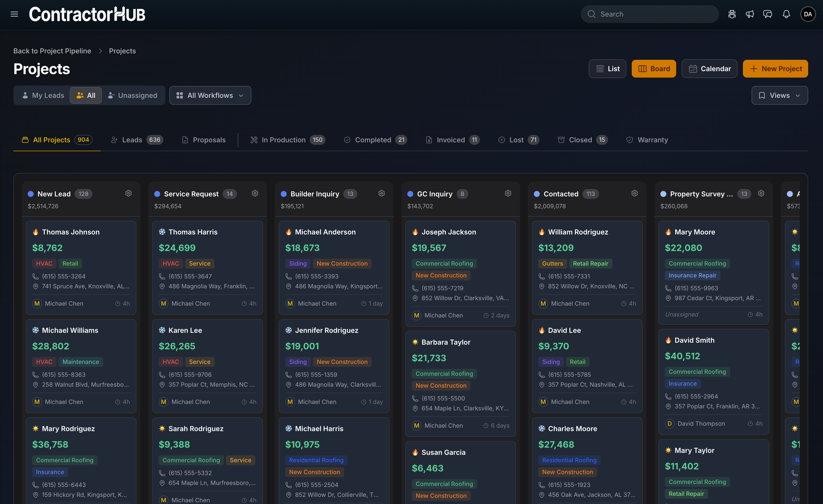Open settings for the Contacted column
This screenshot has height=504, width=823.
pyautogui.click(x=634, y=193)
